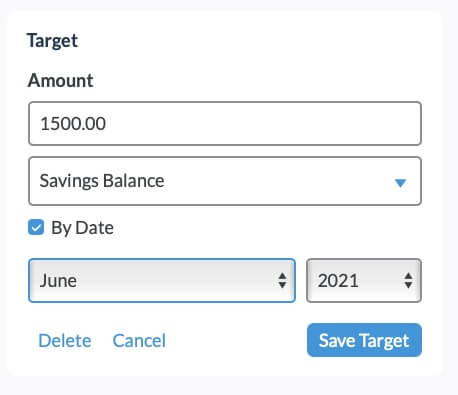Click the up arrow of the 2021 selector
This screenshot has width=458, height=395.
[408, 276]
